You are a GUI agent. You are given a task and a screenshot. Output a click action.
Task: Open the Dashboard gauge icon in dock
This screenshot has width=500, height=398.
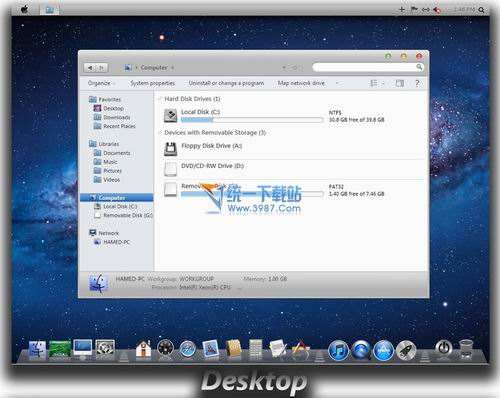point(165,349)
